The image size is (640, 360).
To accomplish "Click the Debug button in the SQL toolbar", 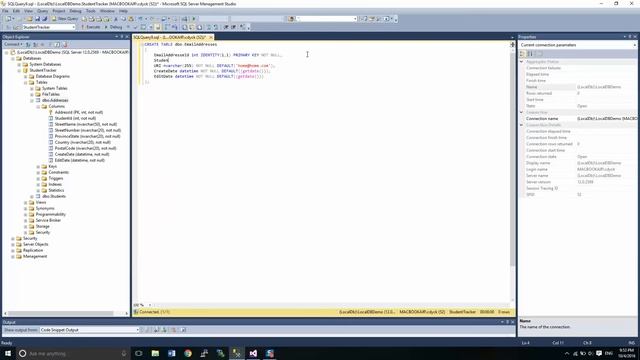I will [113, 27].
